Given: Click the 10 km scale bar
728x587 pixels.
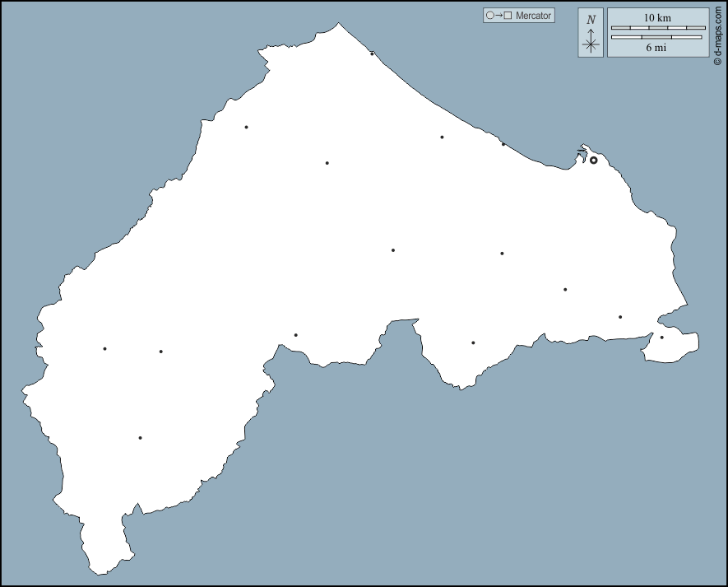Looking at the screenshot, I should [658, 28].
